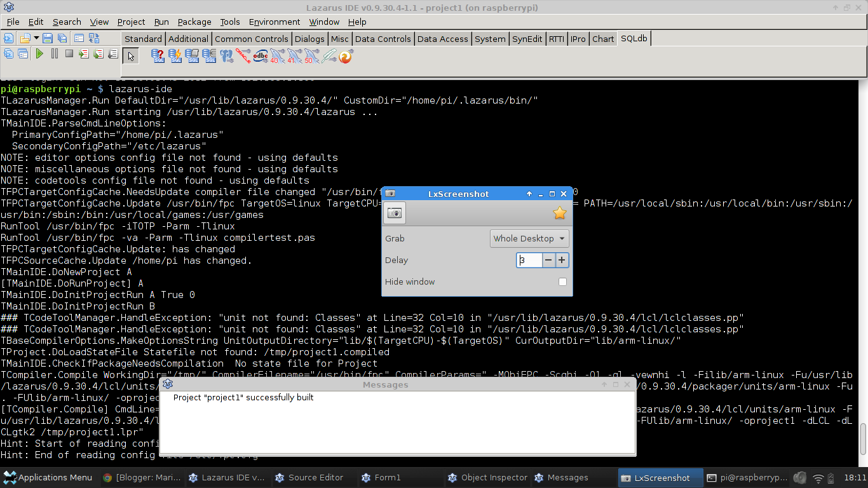Screen dimensions: 868x488
Task: Click the star favorite toggle in LxScreenshot
Action: (559, 213)
